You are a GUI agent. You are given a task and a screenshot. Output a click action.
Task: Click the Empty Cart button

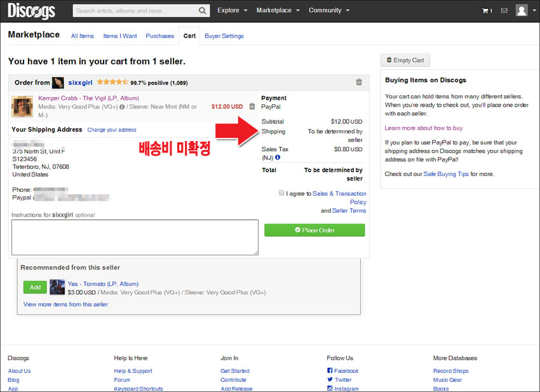pos(405,60)
